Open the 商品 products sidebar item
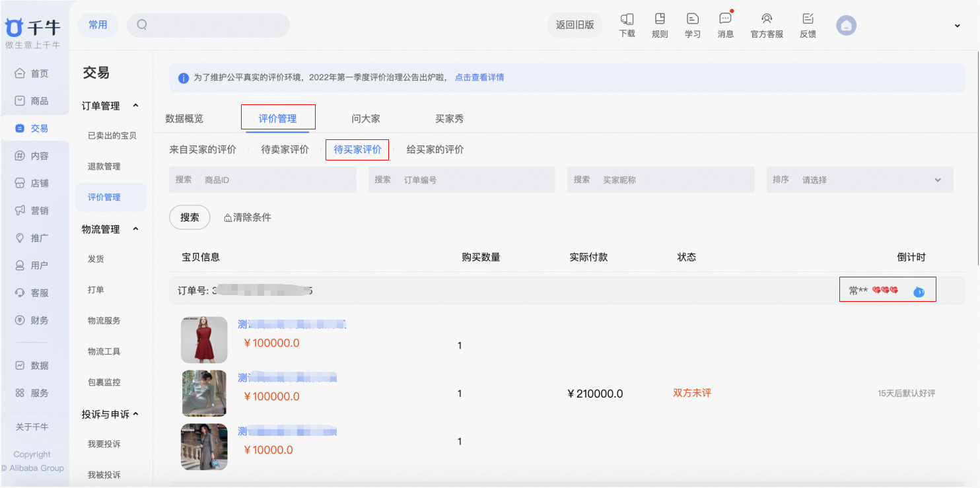The height and width of the screenshot is (488, 980). click(32, 101)
